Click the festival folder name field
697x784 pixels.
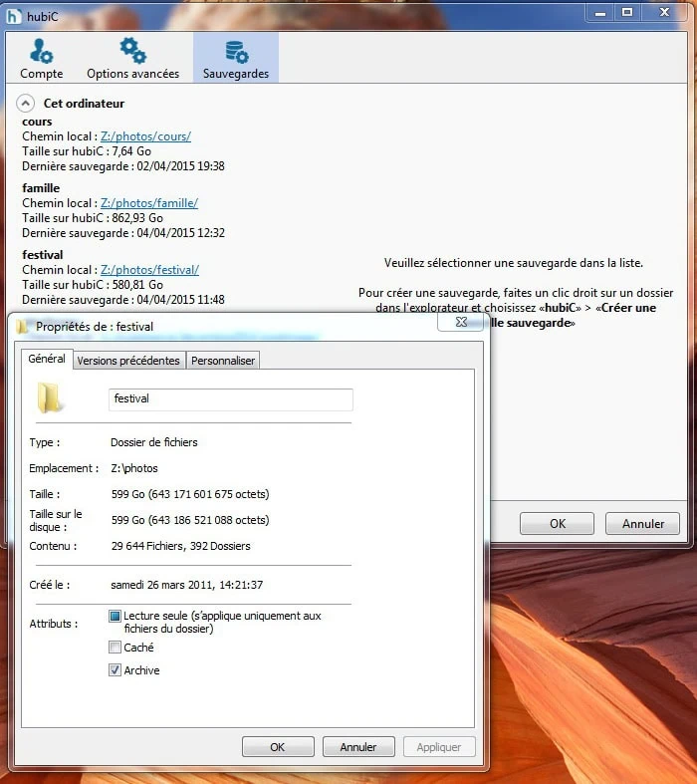230,398
